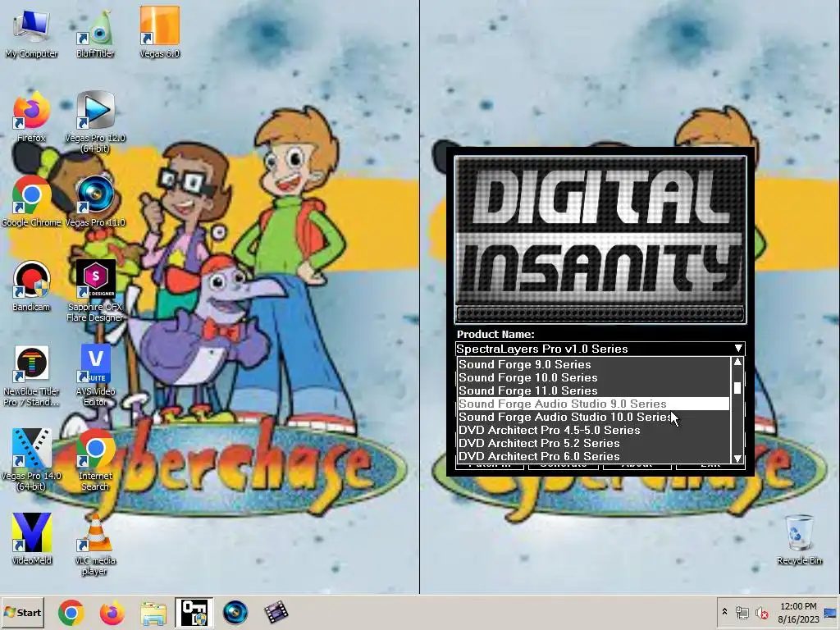Image resolution: width=840 pixels, height=630 pixels.
Task: Select the Bandicam desktop shortcut
Action: 31,286
